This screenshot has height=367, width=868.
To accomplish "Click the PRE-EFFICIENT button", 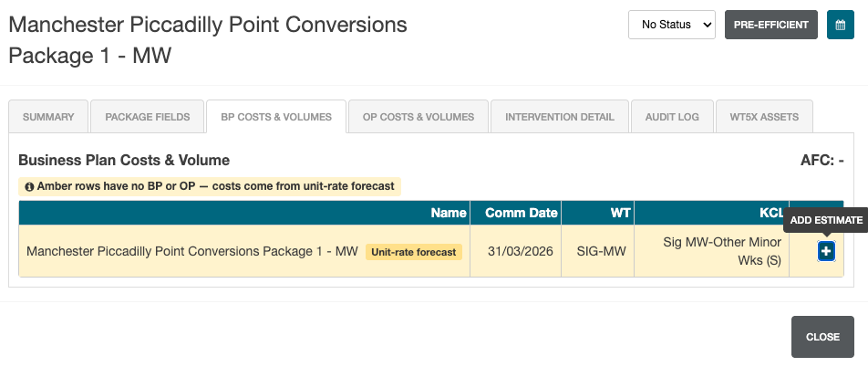I will click(771, 25).
